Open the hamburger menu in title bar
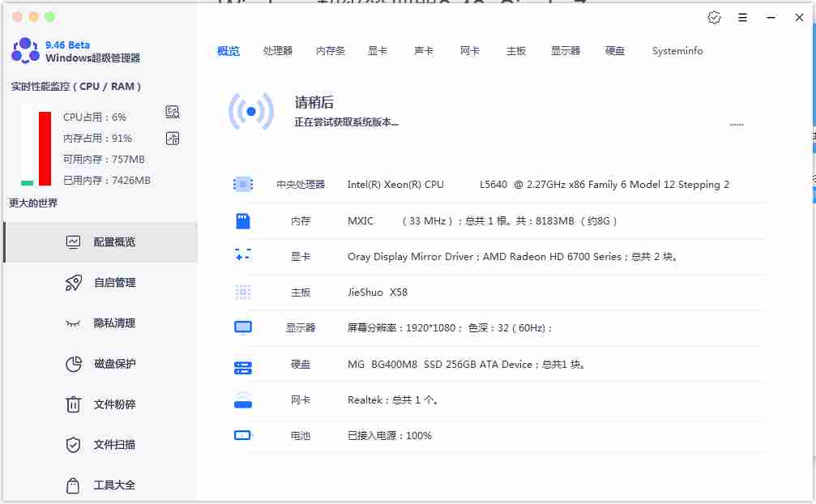 tap(742, 18)
